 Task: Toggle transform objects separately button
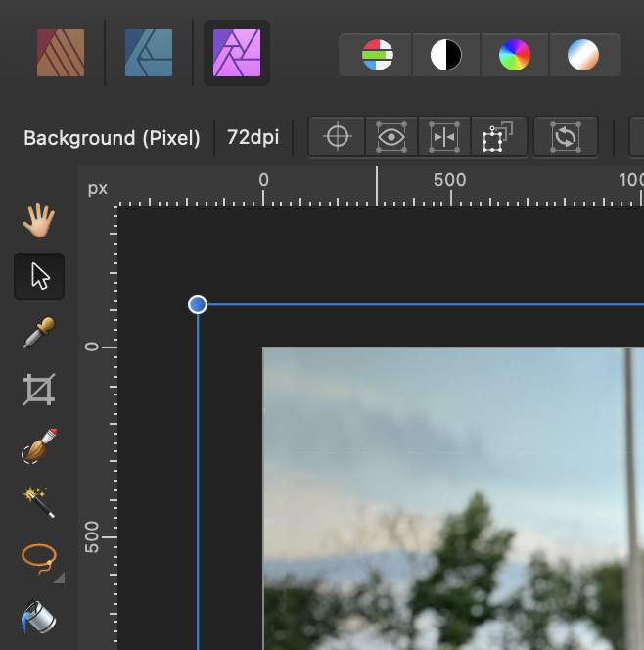[x=498, y=136]
